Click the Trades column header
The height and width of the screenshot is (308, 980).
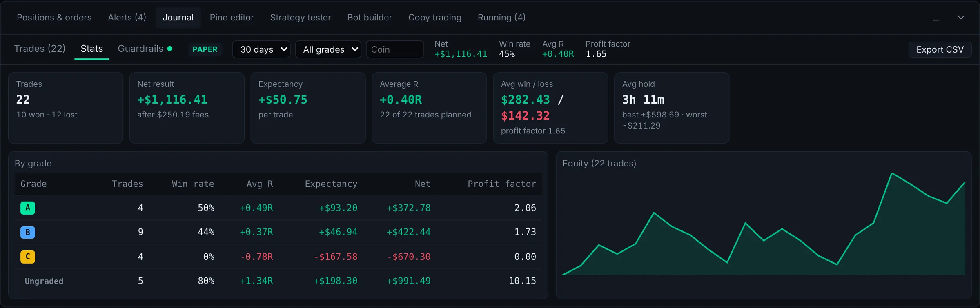127,184
